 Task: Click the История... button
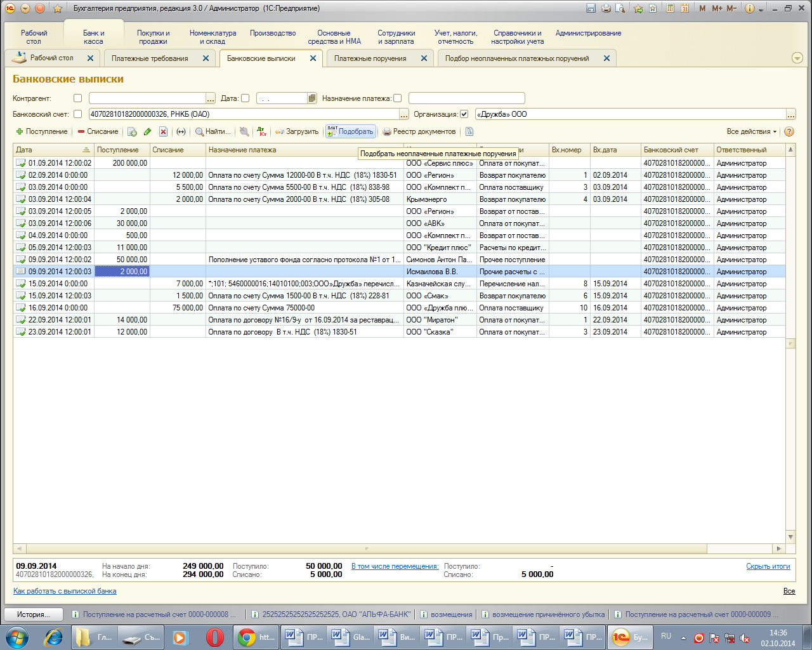34,614
